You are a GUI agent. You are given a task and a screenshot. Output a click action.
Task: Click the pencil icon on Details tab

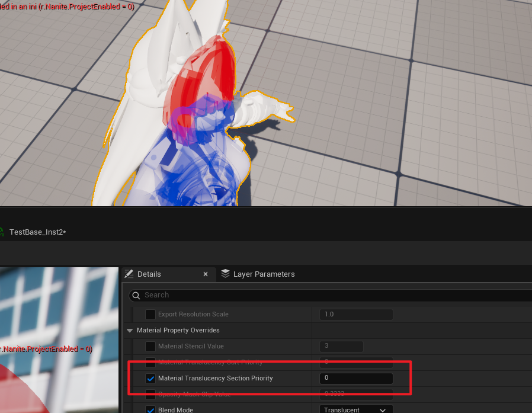129,274
